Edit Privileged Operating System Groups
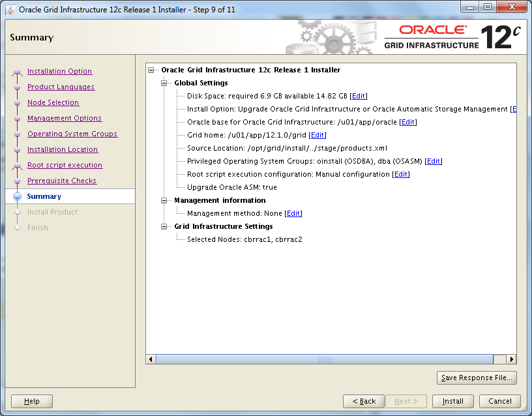This screenshot has height=416, width=532. 434,161
